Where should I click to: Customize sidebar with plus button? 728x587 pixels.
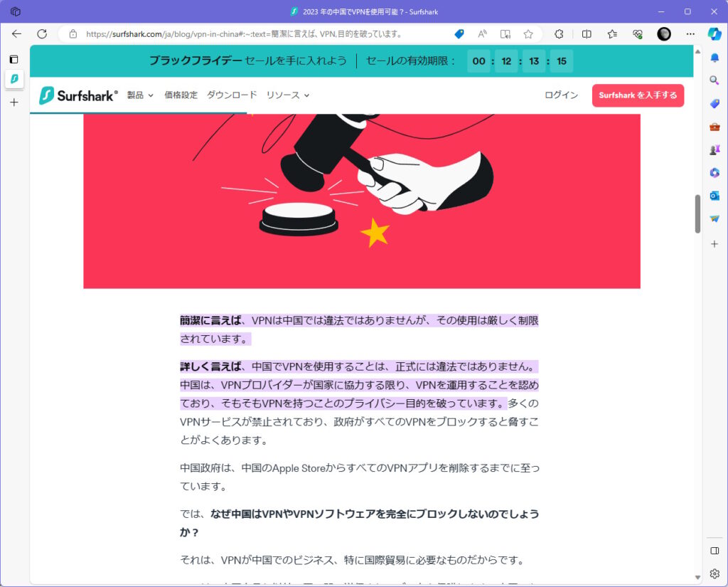coord(714,243)
